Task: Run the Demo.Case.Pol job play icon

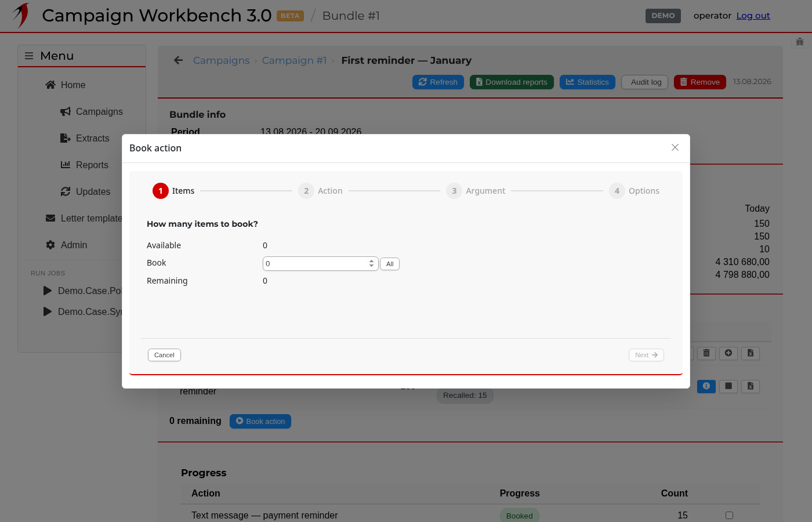Action: click(48, 291)
